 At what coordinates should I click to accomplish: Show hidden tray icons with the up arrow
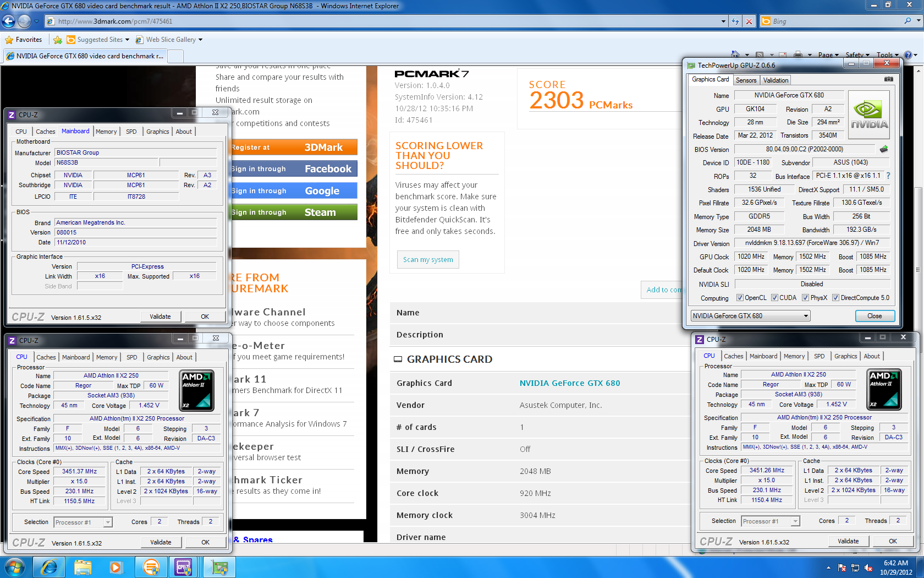pyautogui.click(x=828, y=568)
